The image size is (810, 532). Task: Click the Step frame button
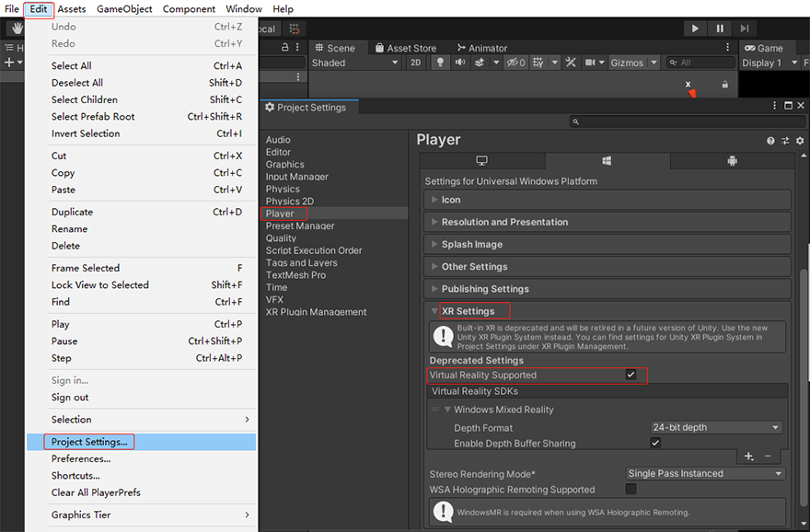point(745,29)
